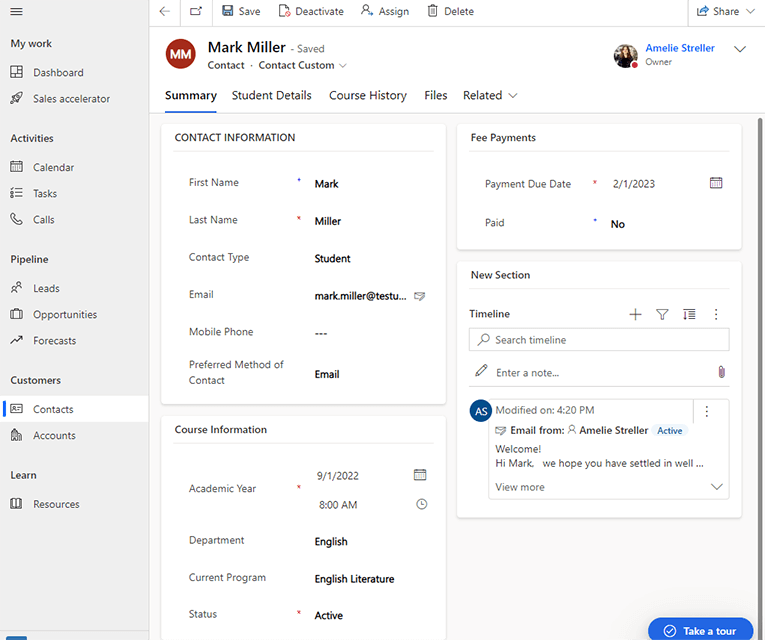Click the hamburger menu icon to collapse navigation
This screenshot has height=640, width=765.
click(17, 11)
